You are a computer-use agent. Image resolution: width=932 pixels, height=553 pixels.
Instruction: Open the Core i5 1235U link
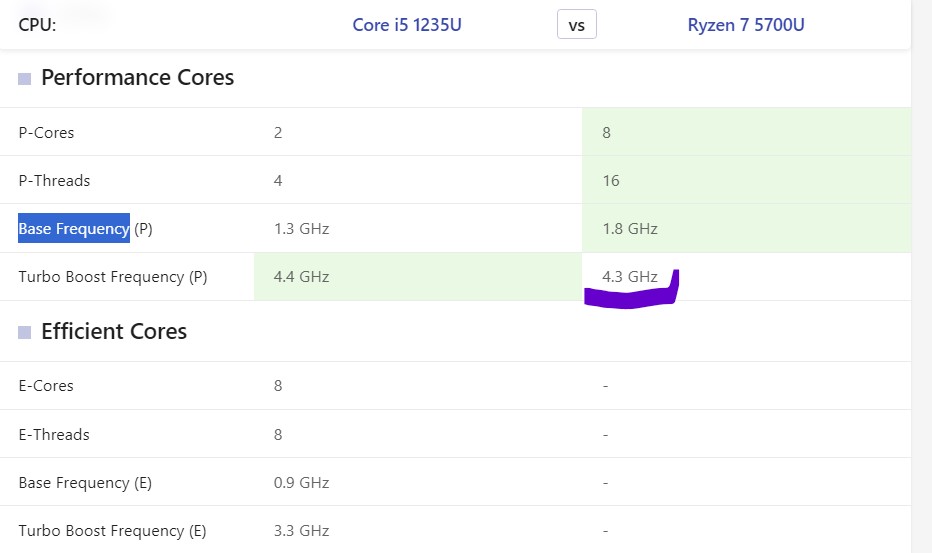click(x=407, y=25)
